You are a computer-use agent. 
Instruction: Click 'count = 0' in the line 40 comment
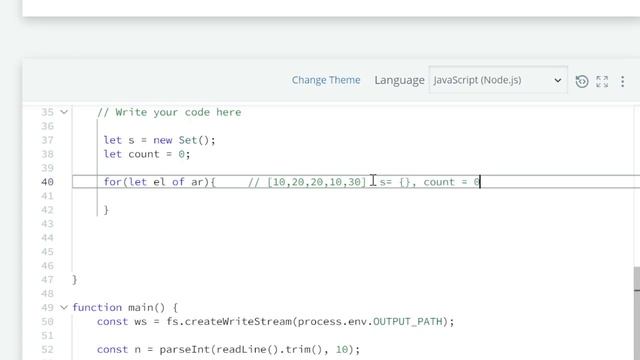(x=451, y=182)
